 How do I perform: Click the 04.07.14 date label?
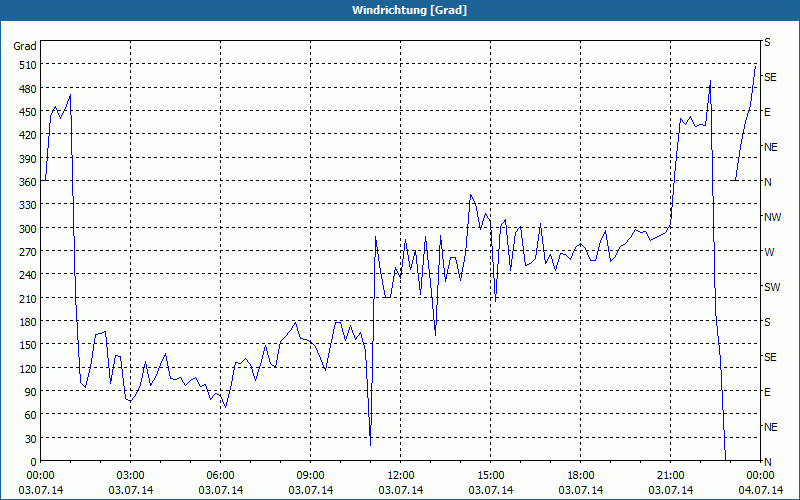point(760,490)
